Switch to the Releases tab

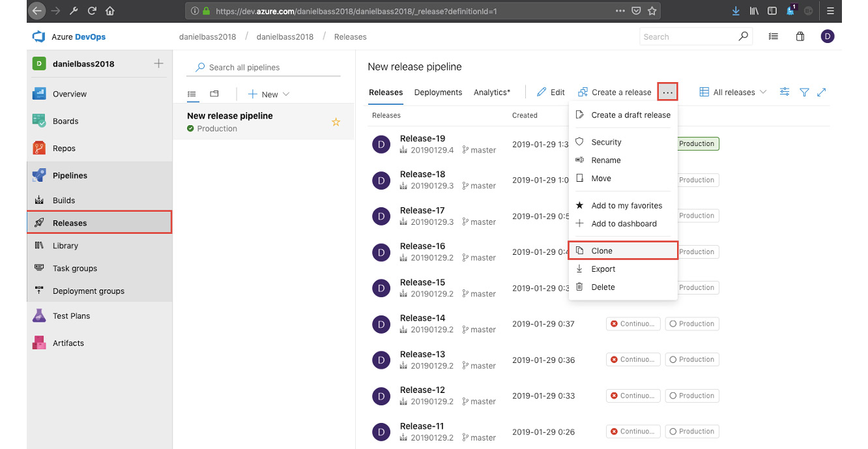pyautogui.click(x=386, y=93)
